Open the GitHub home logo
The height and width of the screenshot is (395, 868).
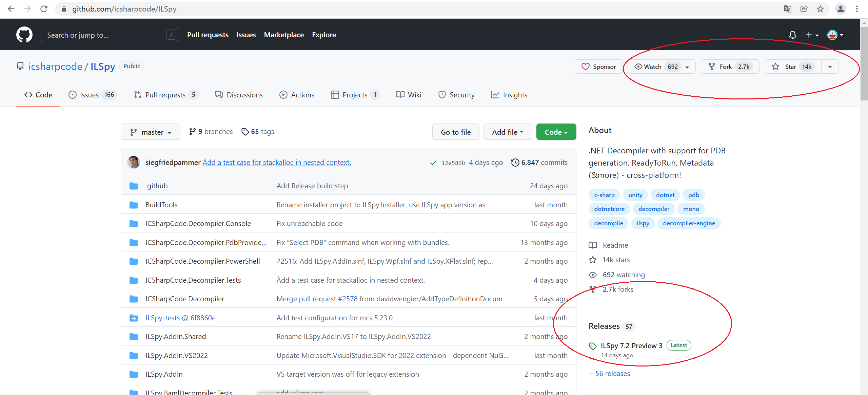[x=24, y=35]
